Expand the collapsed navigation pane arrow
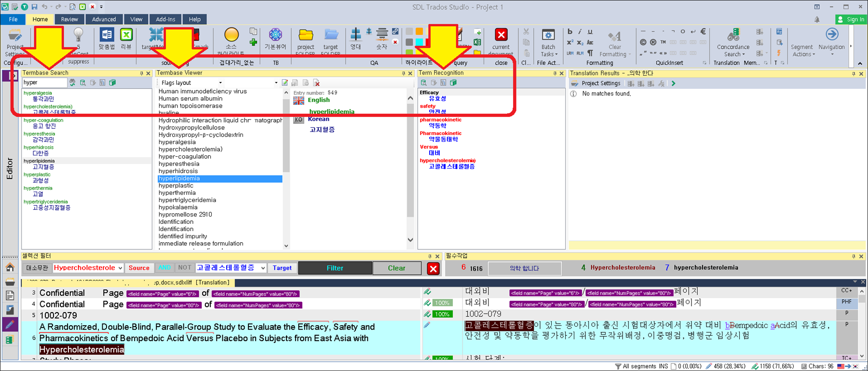The width and height of the screenshot is (868, 371). pyautogui.click(x=13, y=76)
